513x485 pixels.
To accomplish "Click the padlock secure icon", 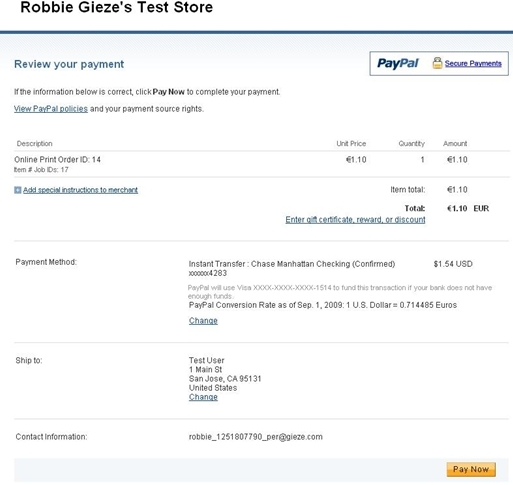I will (x=437, y=63).
